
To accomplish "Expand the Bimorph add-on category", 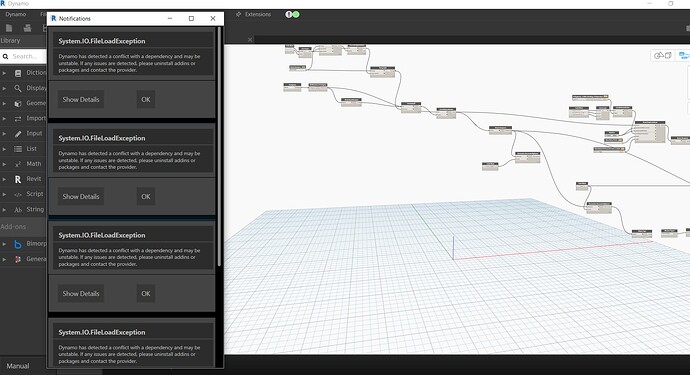I will point(4,244).
